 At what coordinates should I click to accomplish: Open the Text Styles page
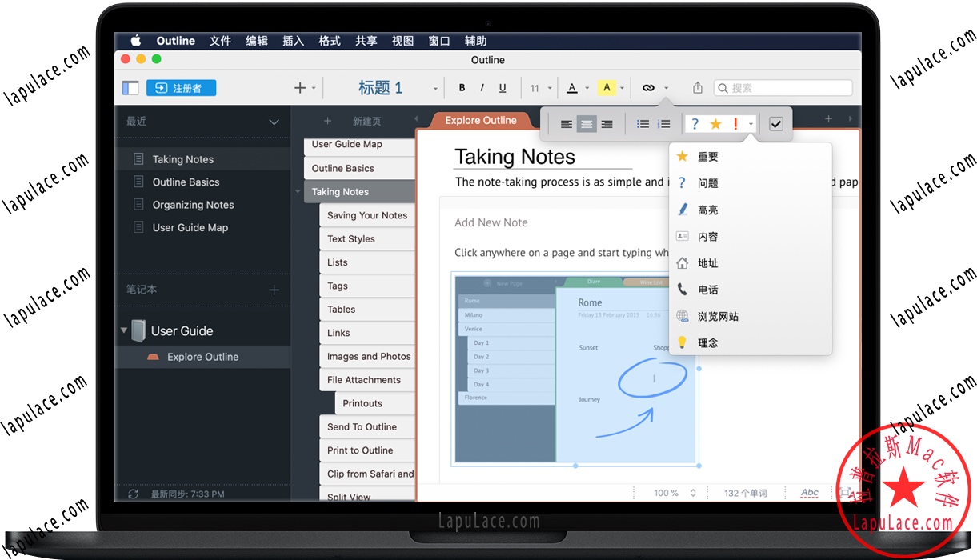(x=367, y=238)
